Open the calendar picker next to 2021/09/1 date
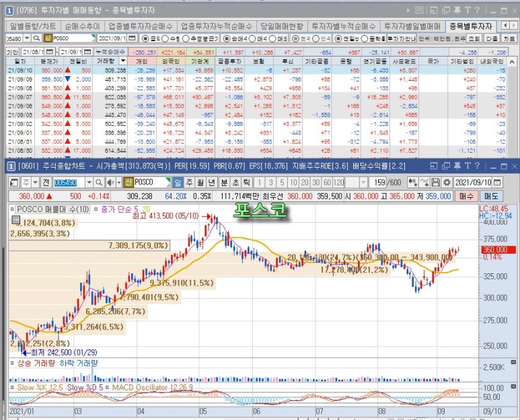 [x=132, y=38]
